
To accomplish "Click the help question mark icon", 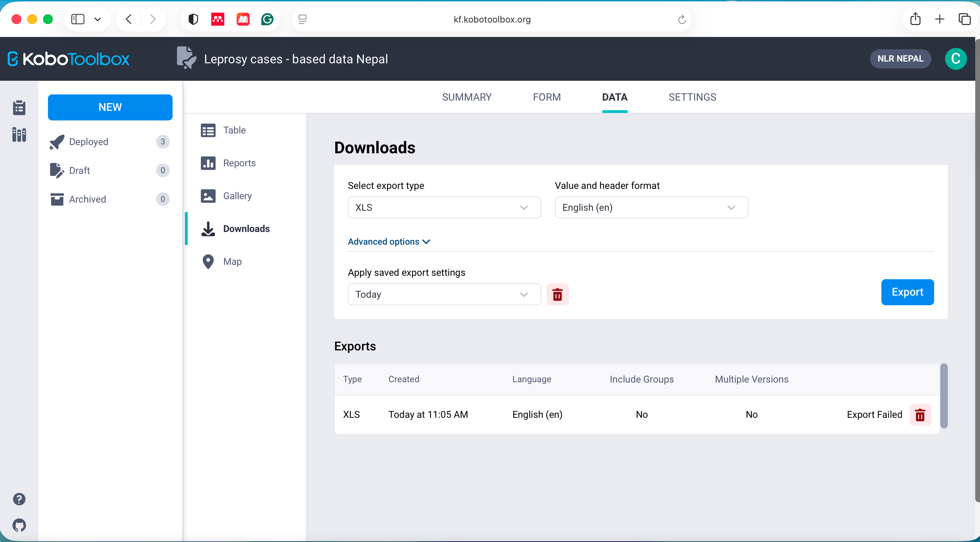I will (x=19, y=499).
